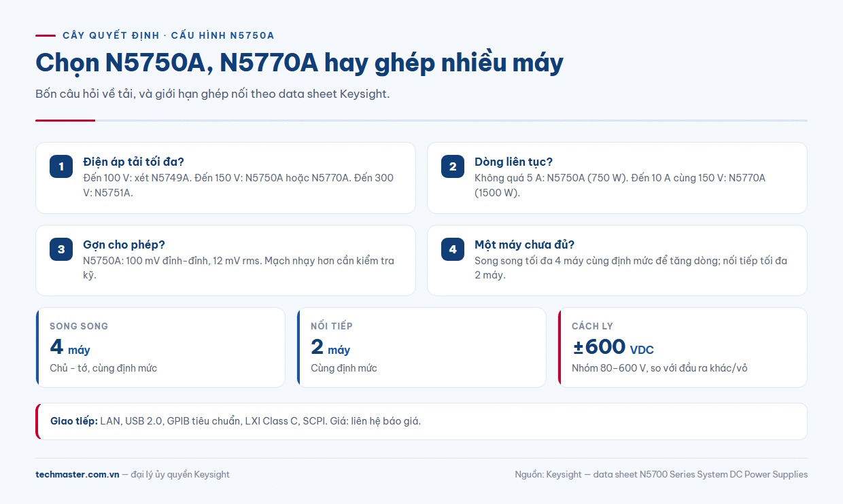
Task: Click the red divider accent under subtitle
Action: (65, 120)
